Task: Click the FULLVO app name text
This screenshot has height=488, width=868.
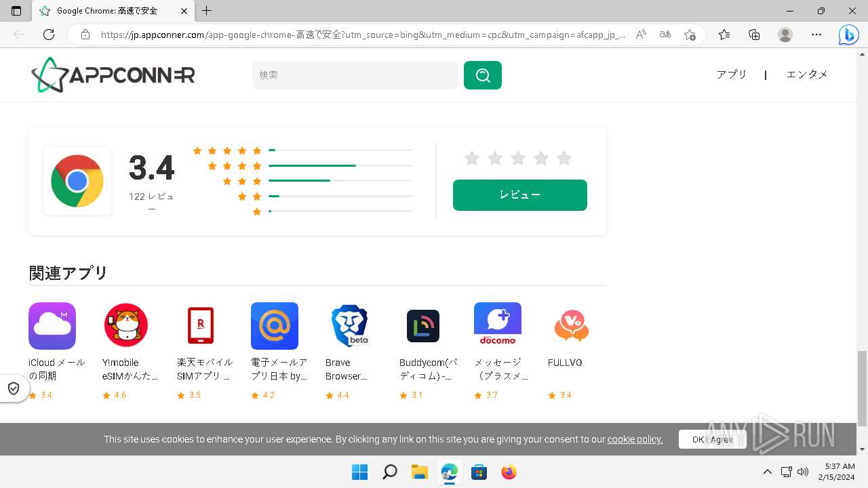Action: coord(565,363)
